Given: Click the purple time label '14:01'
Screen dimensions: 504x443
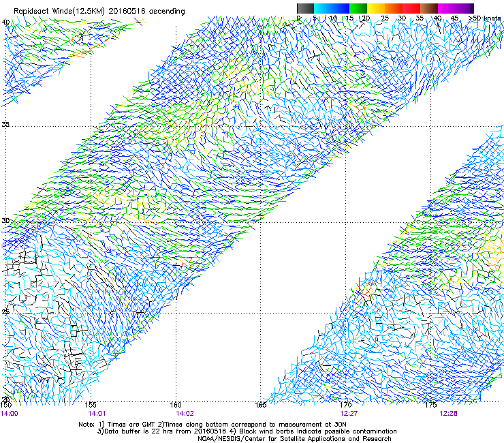Looking at the screenshot, I should [x=97, y=414].
